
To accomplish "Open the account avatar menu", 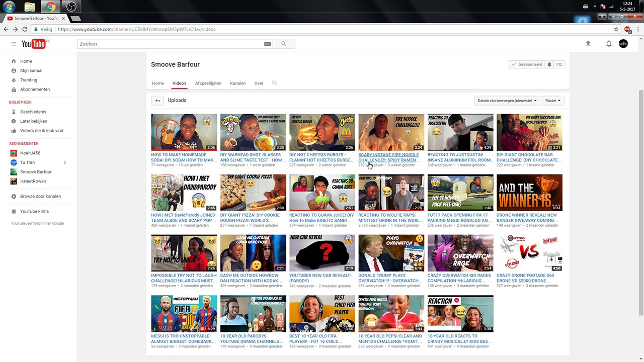I will [x=623, y=44].
